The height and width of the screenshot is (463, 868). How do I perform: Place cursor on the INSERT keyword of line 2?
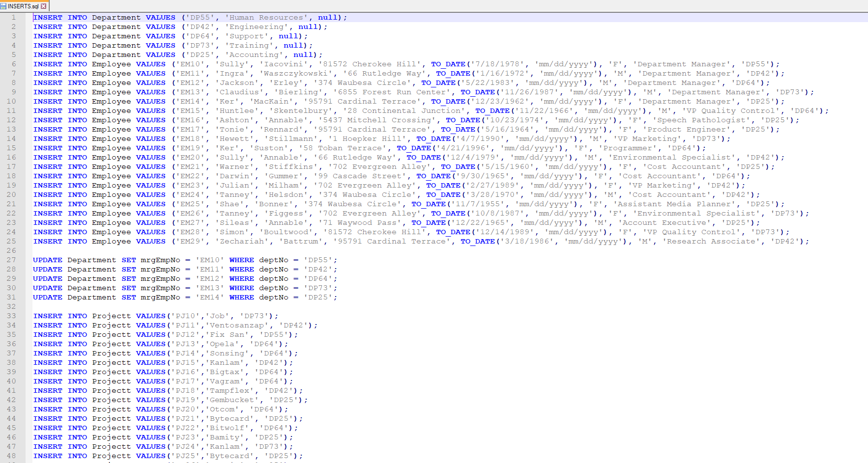pos(48,27)
